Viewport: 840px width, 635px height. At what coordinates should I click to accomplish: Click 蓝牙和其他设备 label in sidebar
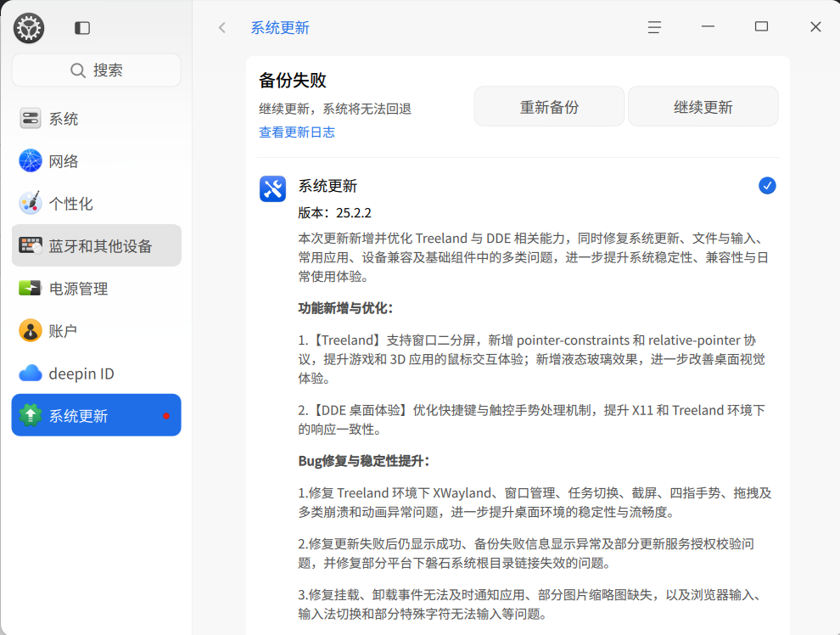click(100, 246)
